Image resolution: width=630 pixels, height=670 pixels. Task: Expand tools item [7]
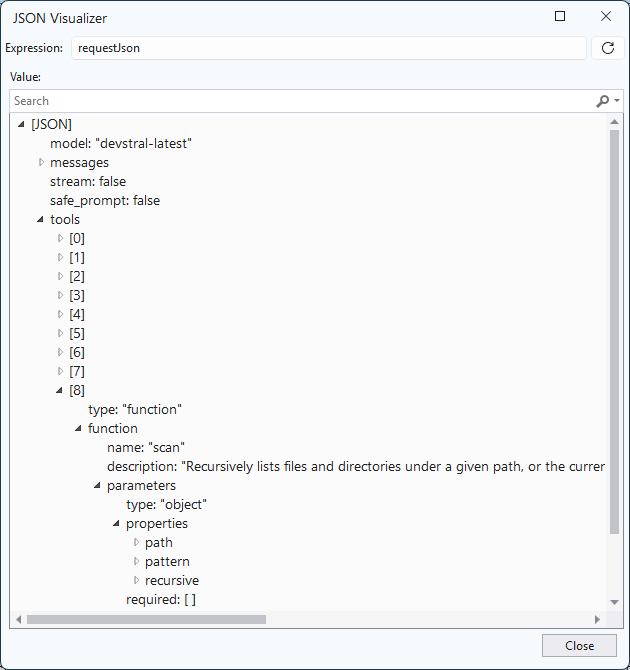tap(60, 372)
